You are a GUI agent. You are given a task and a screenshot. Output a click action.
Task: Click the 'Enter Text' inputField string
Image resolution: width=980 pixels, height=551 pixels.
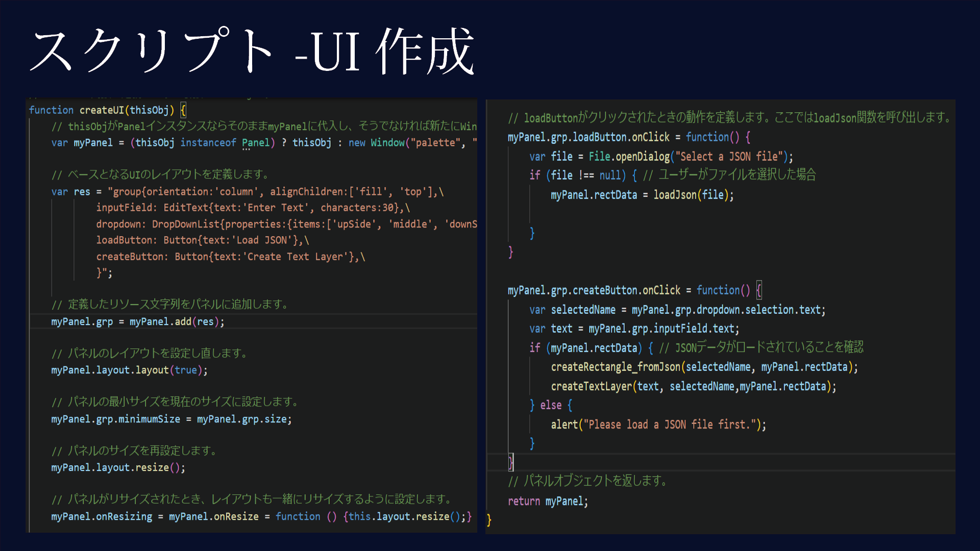tap(276, 208)
